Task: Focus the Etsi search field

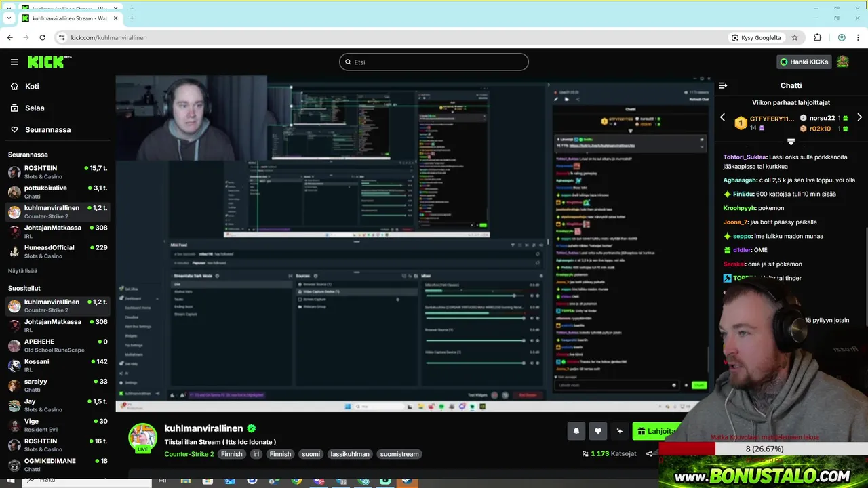Action: pos(434,62)
